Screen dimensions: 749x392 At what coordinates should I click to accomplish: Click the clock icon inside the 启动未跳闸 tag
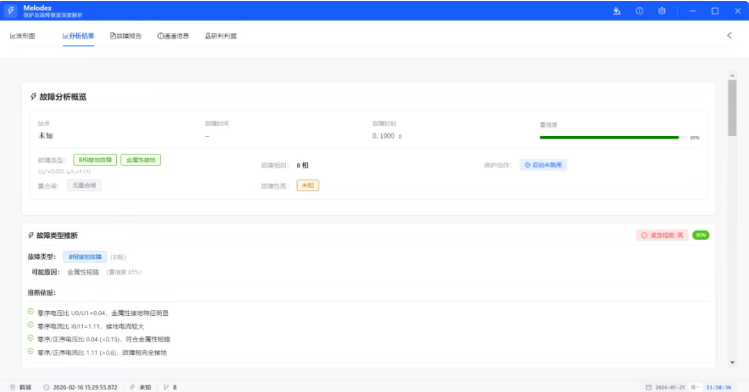(527, 165)
